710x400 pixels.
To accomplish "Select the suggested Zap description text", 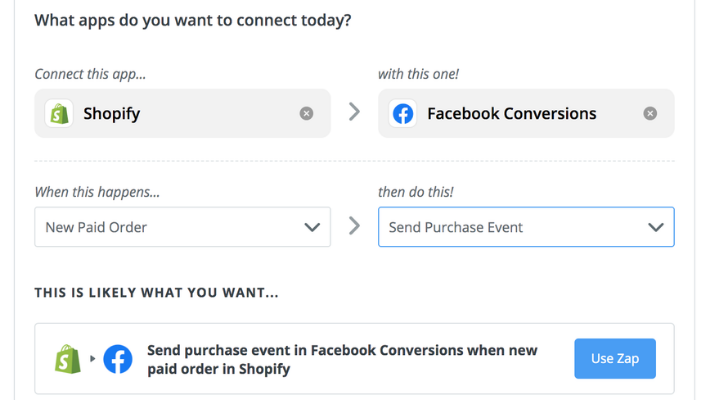I will (x=342, y=359).
